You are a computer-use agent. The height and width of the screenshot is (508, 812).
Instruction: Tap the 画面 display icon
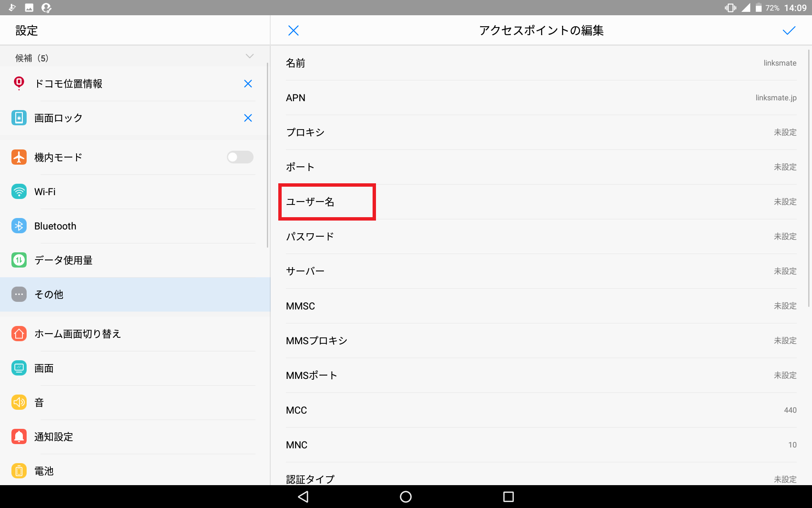[19, 368]
